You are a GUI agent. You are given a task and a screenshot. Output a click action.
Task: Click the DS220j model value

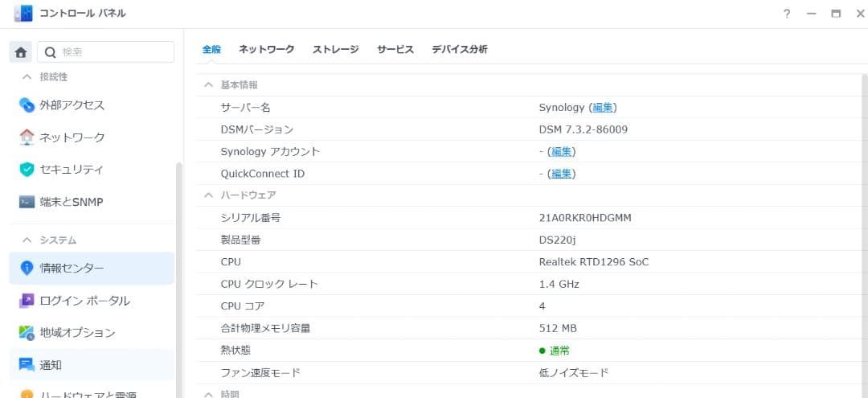click(x=558, y=240)
